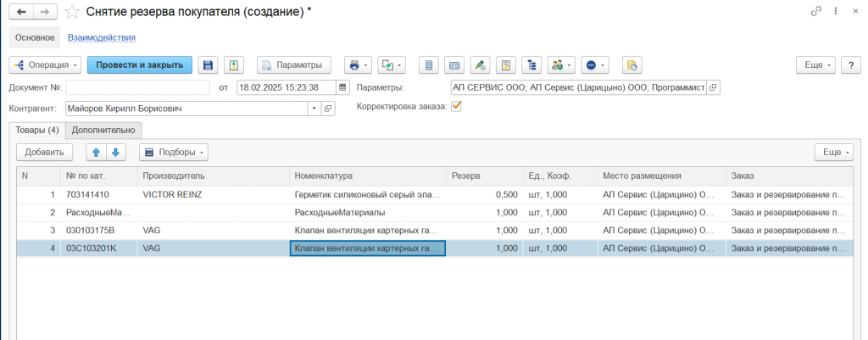868x340 pixels.
Task: Move the row down with the down arrow
Action: (x=114, y=153)
